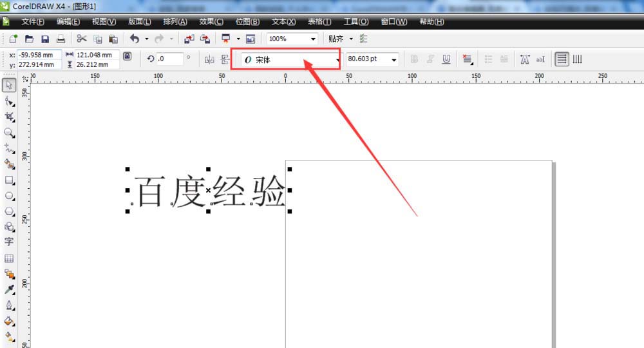Click the y position field
Viewport: 644px width, 348px height.
click(39, 64)
